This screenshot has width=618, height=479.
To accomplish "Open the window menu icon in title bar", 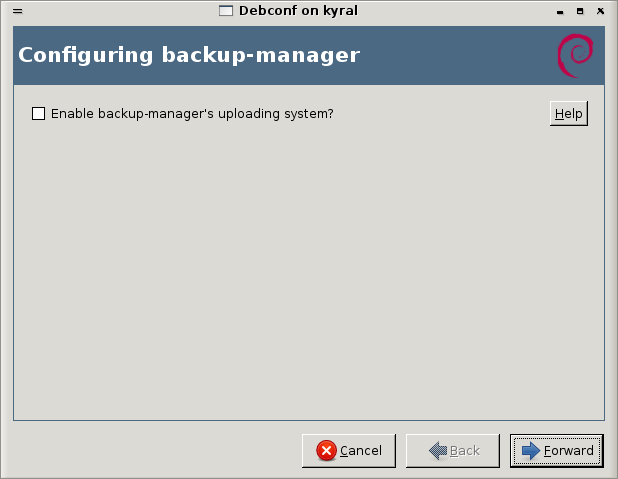I will 18,11.
